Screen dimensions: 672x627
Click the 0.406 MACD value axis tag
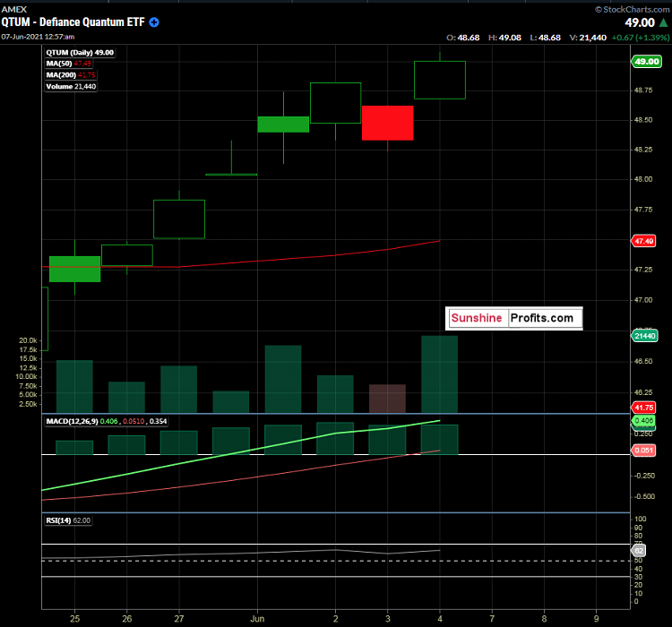coord(643,420)
